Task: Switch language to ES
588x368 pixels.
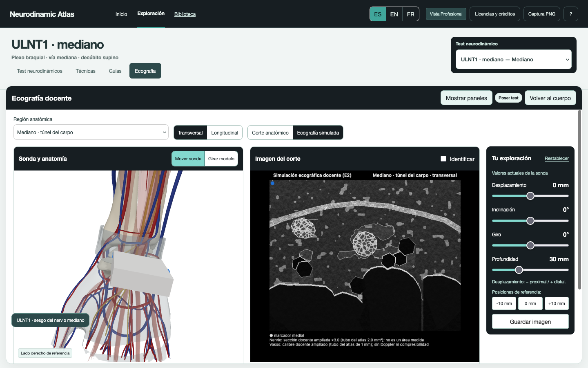Action: point(378,14)
